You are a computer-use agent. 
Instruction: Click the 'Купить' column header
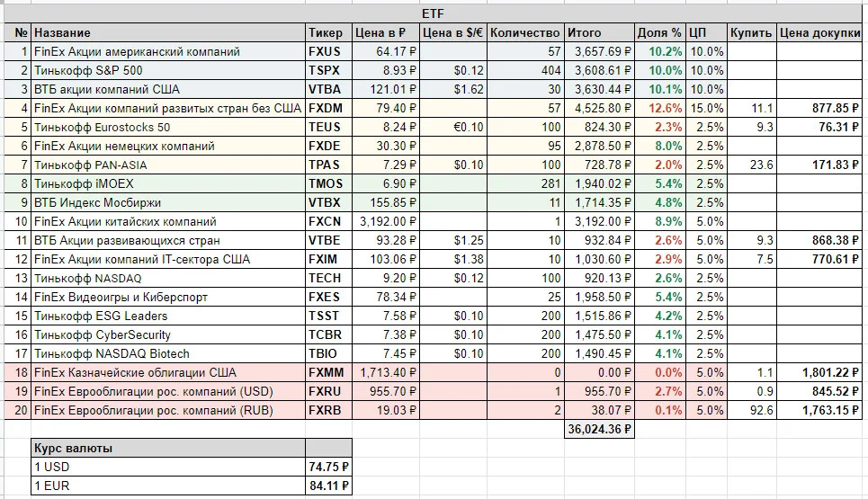pyautogui.click(x=751, y=32)
